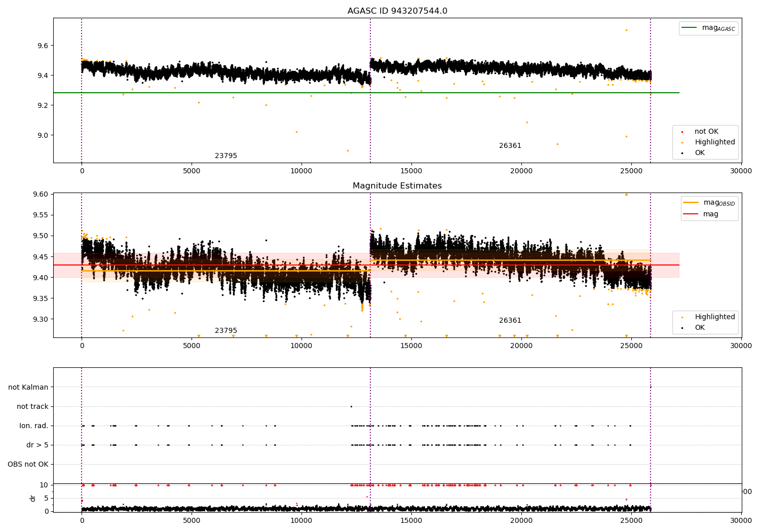Click the 9.30 tick label on middle plot

pos(41,319)
